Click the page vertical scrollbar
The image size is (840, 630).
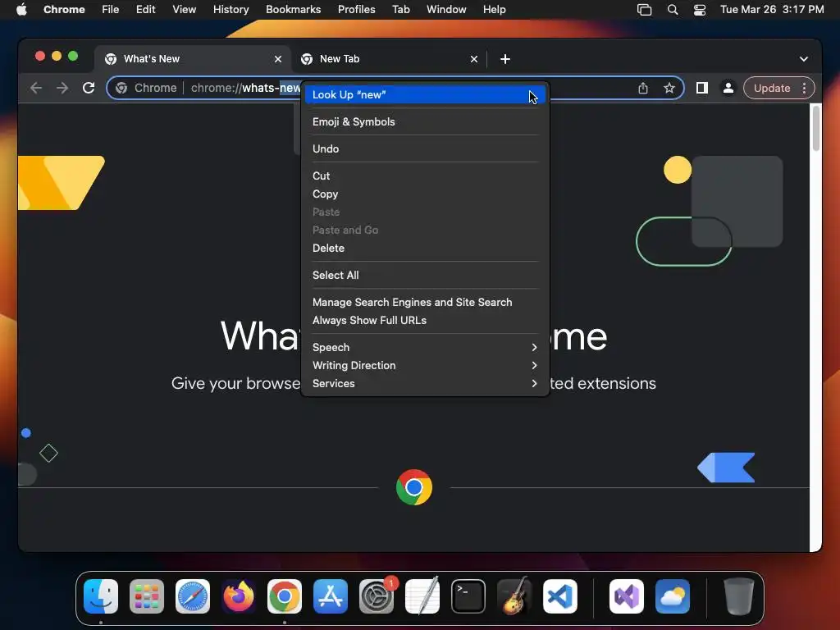[x=816, y=129]
